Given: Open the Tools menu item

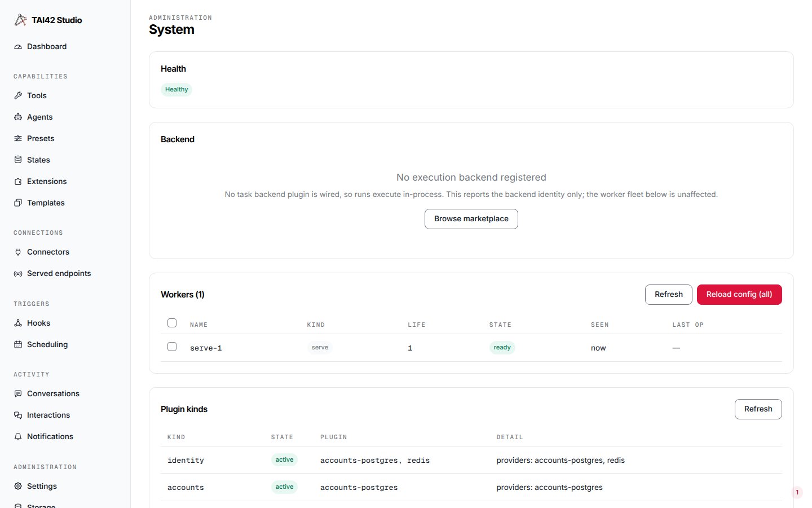Looking at the screenshot, I should [x=37, y=96].
